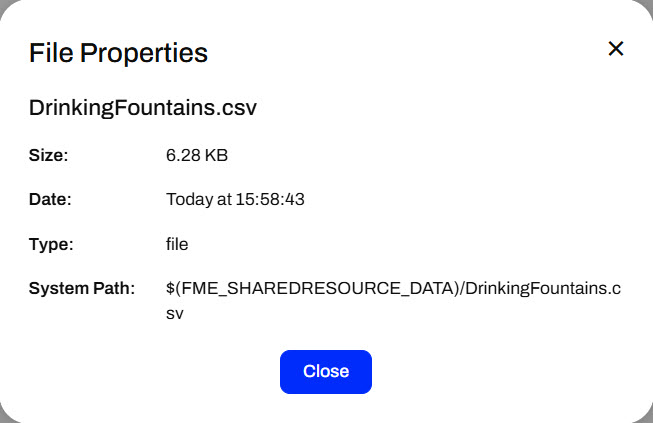Click the word "File" in the dialog title
The width and height of the screenshot is (653, 423).
49,53
